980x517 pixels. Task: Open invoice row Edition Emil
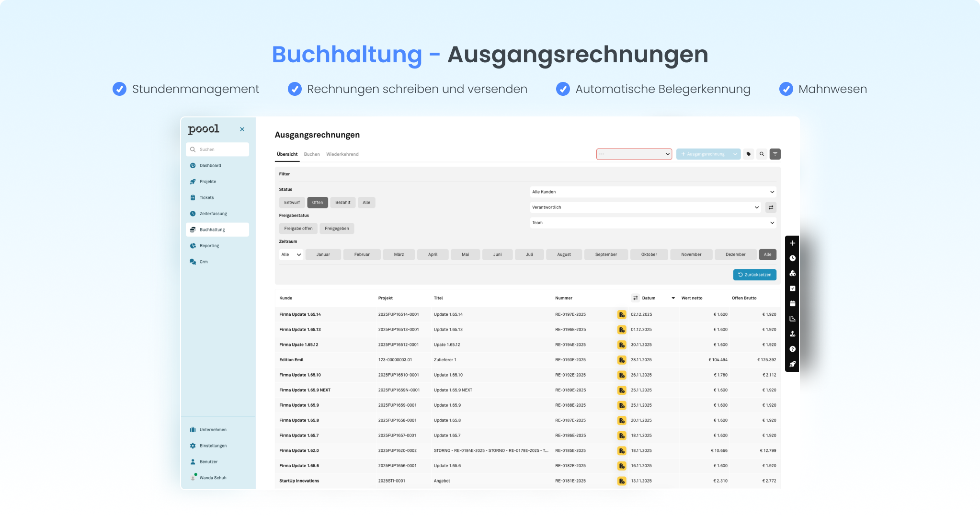click(528, 360)
